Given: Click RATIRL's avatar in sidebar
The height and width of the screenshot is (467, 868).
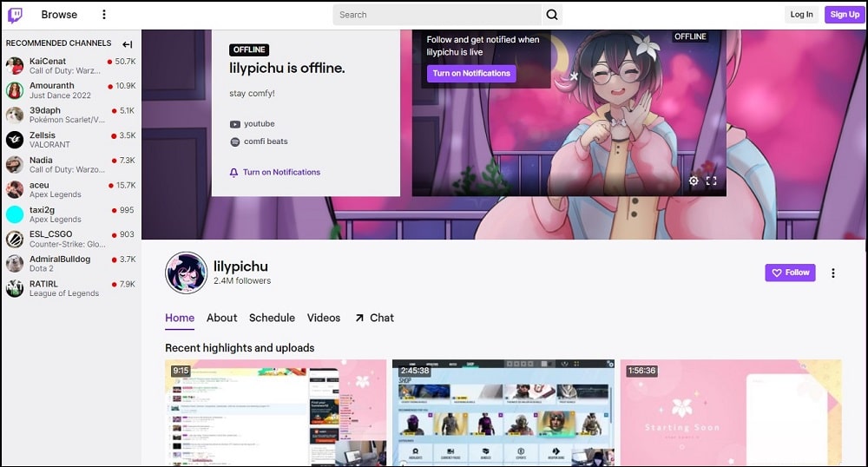Looking at the screenshot, I should [x=15, y=288].
